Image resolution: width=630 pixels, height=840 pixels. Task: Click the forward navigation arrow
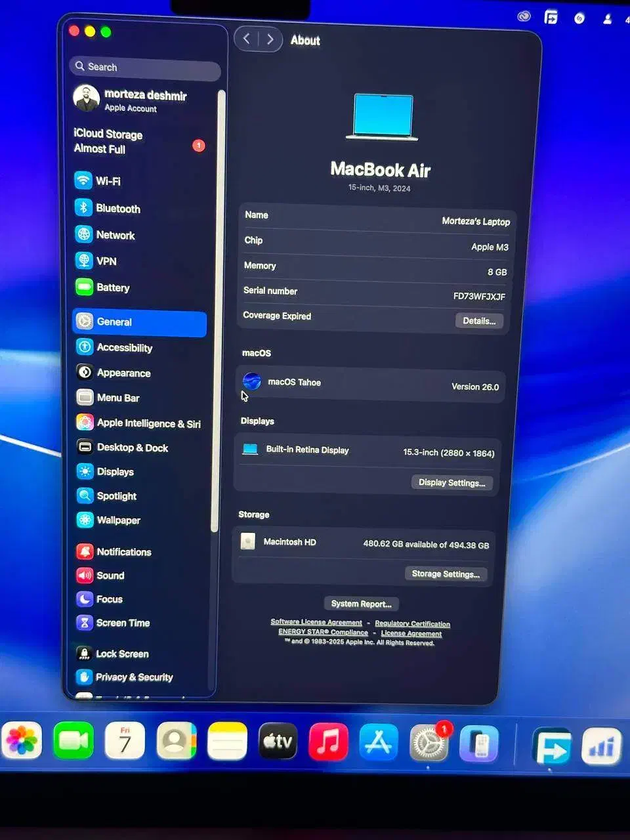[x=270, y=38]
